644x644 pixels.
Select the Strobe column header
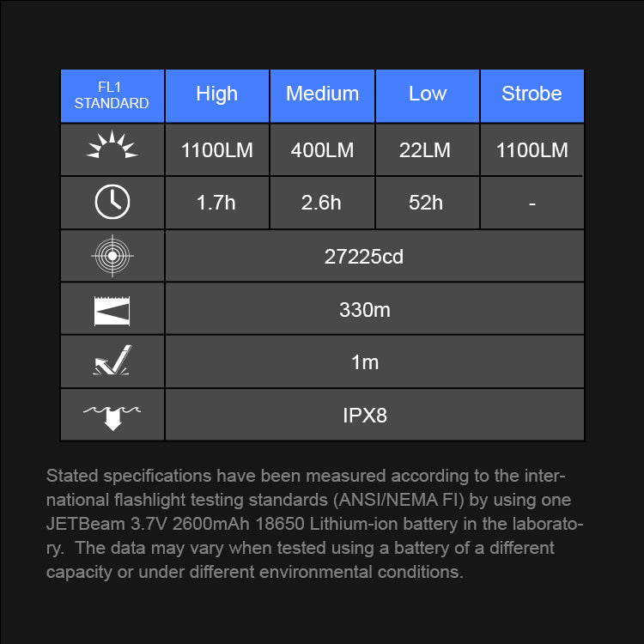coord(532,94)
